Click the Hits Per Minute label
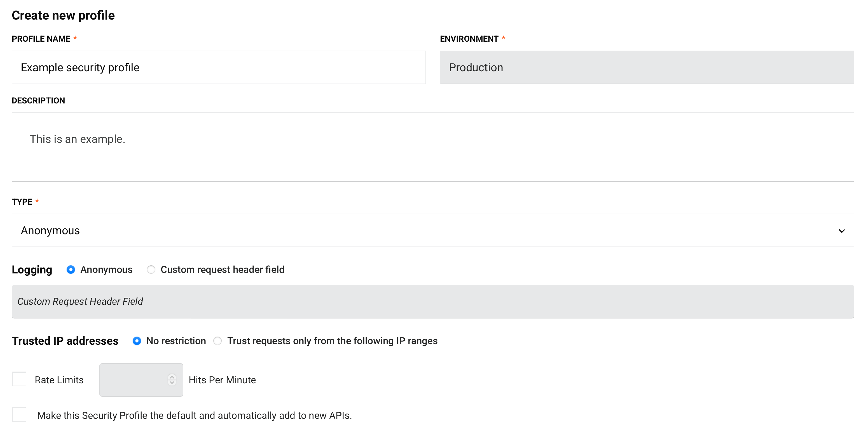This screenshot has width=868, height=437. coord(222,380)
